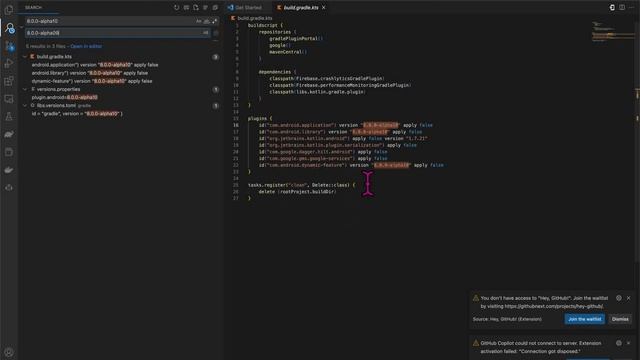Click Replace All button beside replace field

point(216,33)
